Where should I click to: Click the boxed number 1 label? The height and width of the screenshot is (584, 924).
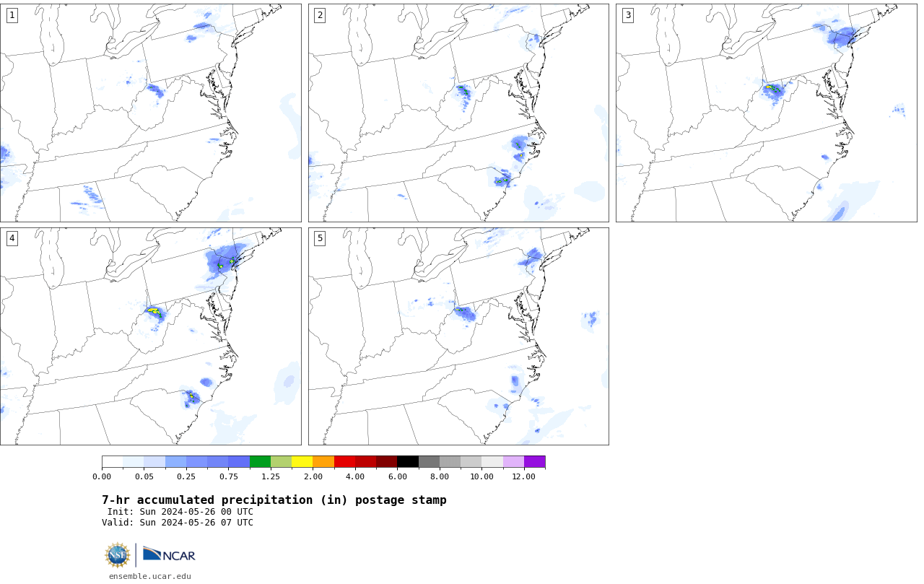click(x=12, y=15)
